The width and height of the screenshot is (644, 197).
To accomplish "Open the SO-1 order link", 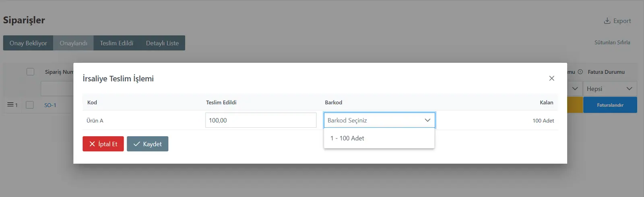I will click(50, 105).
